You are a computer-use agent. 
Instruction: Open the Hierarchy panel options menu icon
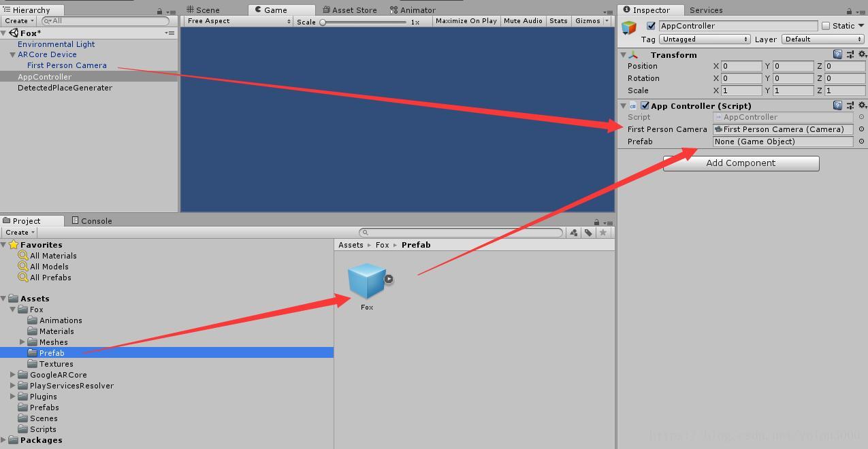click(171, 12)
